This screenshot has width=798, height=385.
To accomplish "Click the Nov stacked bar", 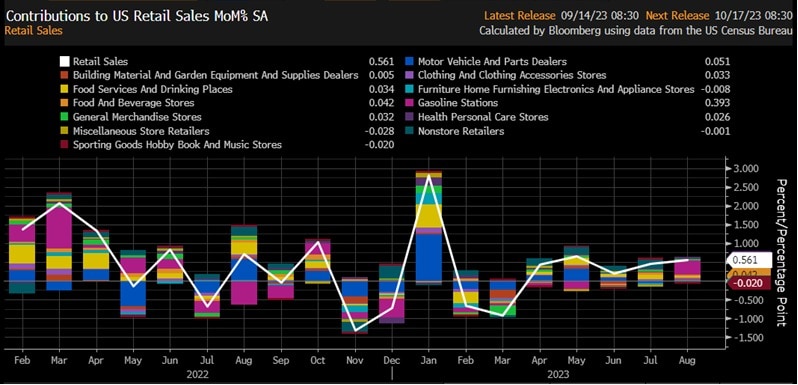I will click(x=355, y=306).
